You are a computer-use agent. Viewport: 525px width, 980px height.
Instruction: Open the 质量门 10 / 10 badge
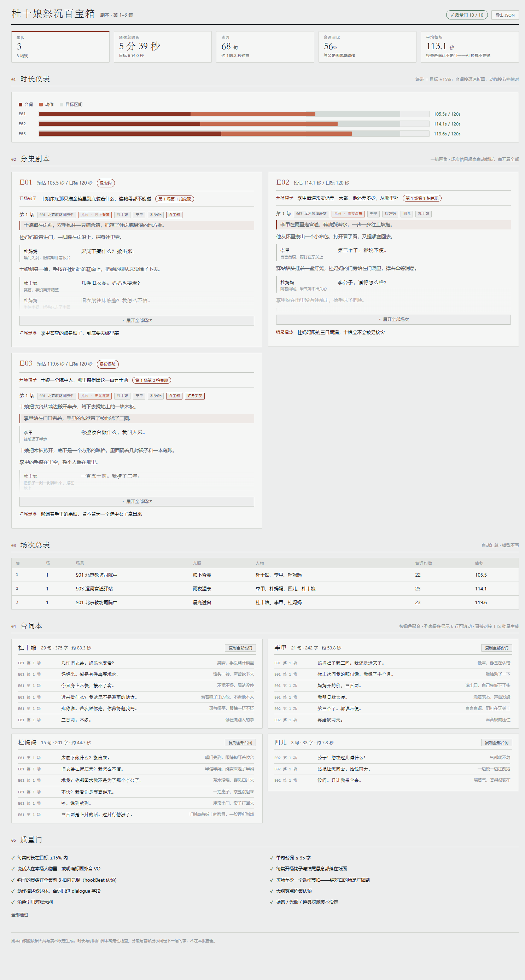[x=467, y=15]
